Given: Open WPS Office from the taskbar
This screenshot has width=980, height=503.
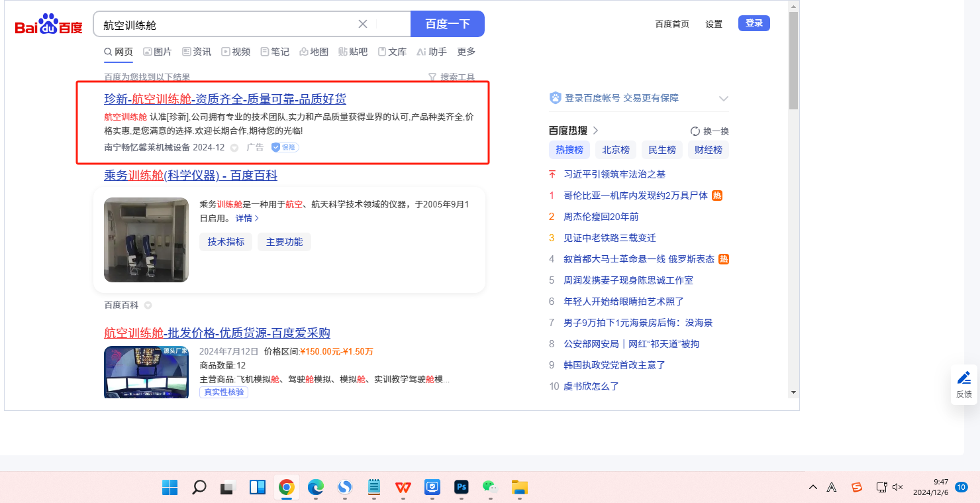Looking at the screenshot, I should (x=403, y=488).
